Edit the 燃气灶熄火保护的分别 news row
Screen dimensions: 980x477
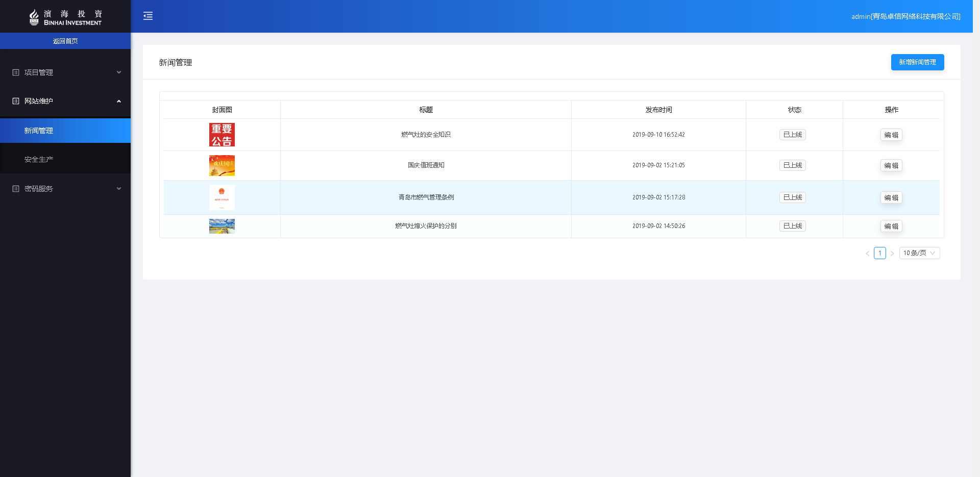click(891, 227)
